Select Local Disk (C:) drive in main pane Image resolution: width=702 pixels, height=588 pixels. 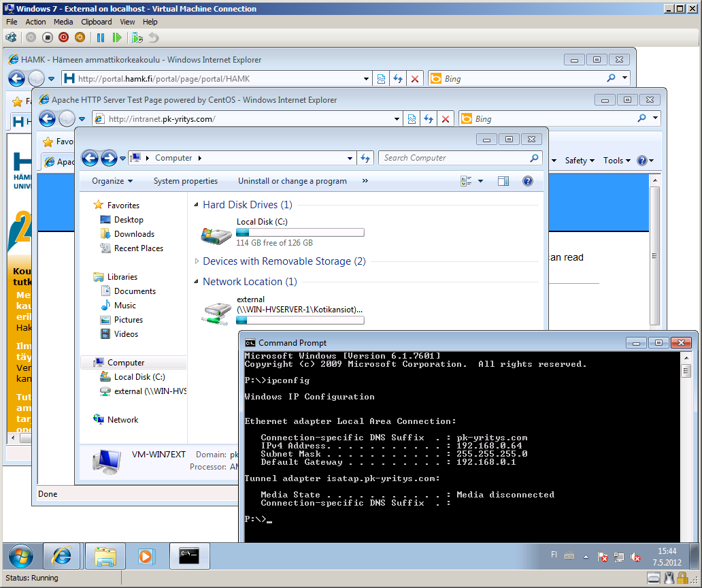coord(282,233)
